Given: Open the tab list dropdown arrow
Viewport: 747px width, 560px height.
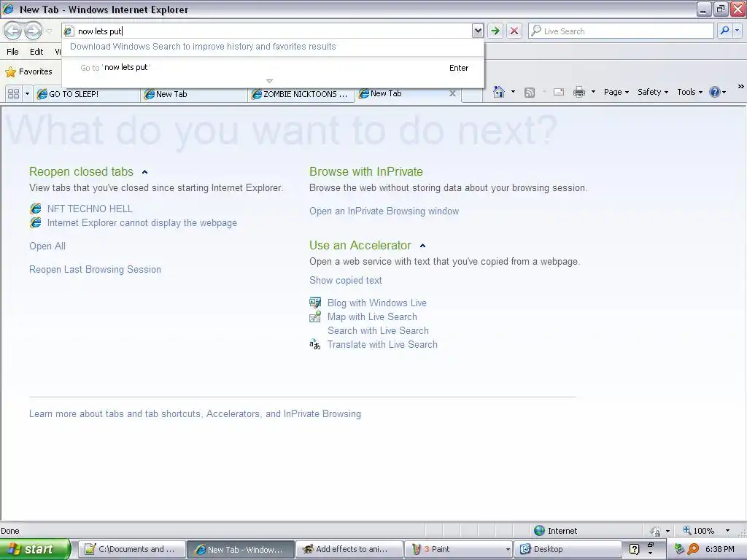Looking at the screenshot, I should pyautogui.click(x=27, y=94).
